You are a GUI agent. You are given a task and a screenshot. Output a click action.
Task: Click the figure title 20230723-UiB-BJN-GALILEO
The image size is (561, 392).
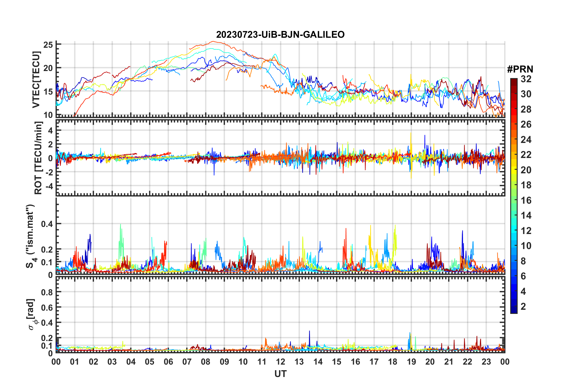[280, 34]
